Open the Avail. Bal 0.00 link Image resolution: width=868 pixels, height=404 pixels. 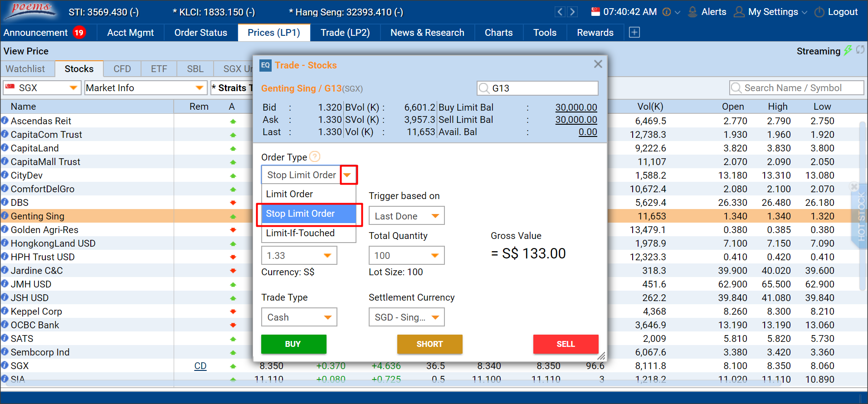click(x=588, y=132)
